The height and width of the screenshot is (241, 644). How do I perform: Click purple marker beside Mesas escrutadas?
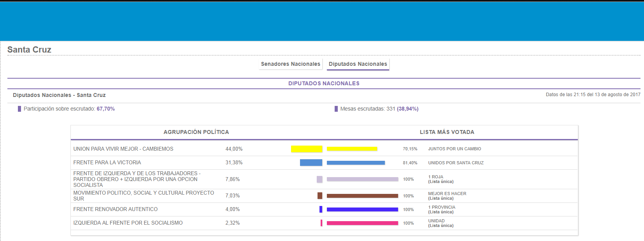(x=336, y=109)
